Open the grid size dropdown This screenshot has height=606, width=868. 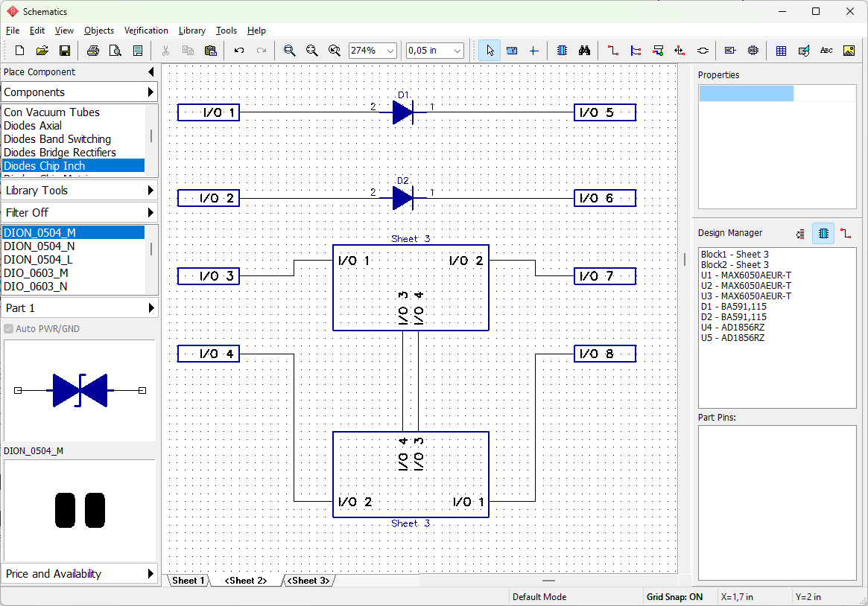457,51
